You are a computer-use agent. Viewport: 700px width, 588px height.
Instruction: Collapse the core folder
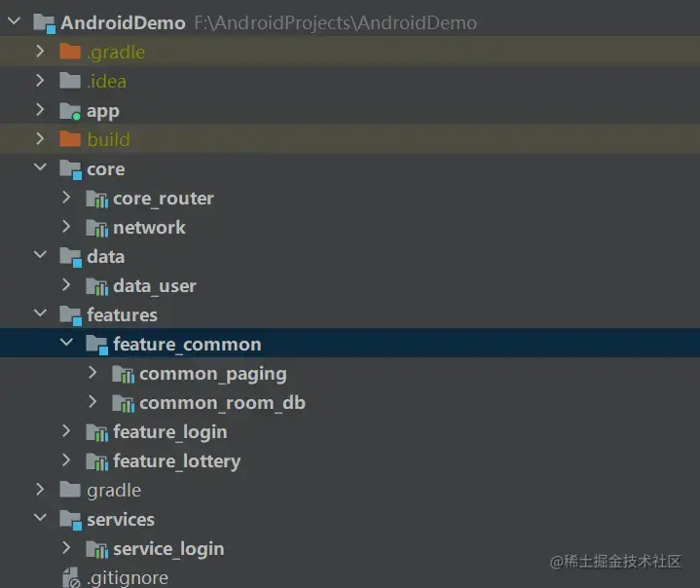40,167
